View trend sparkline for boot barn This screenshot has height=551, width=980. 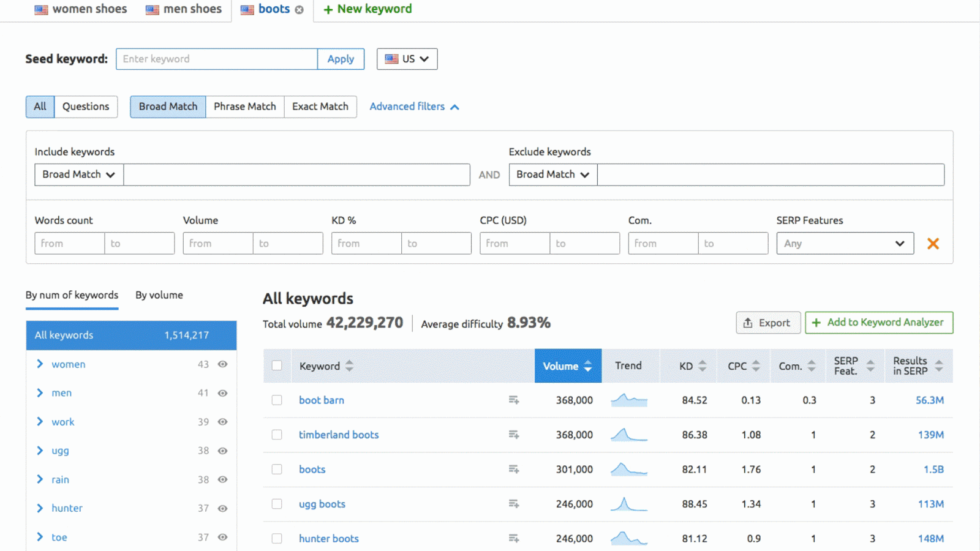click(629, 400)
